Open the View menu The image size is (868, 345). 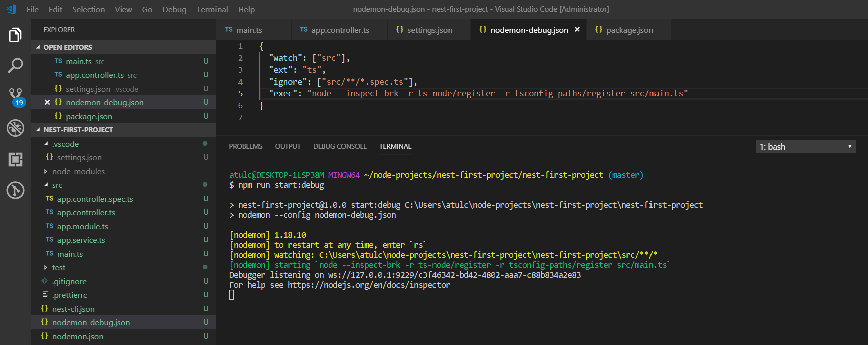click(x=123, y=9)
